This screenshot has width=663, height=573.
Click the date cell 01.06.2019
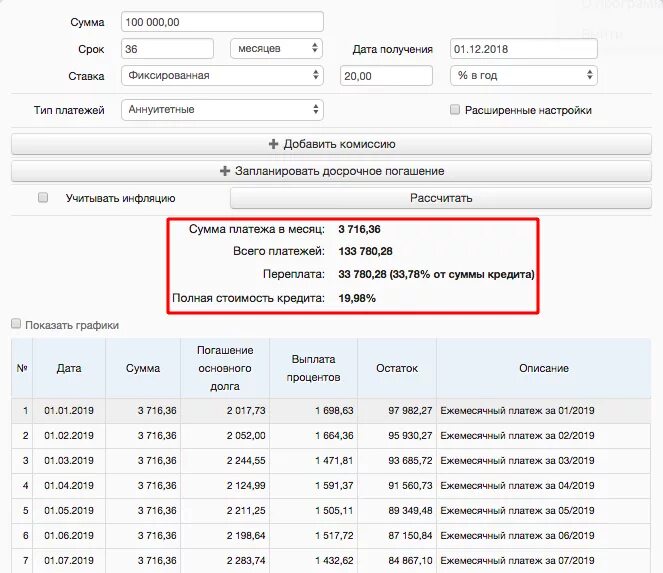point(69,535)
